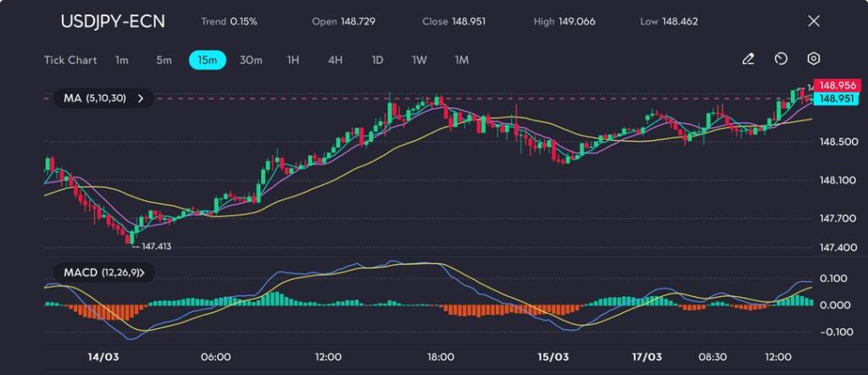Select the 1M monthly timeframe
This screenshot has width=868, height=375.
462,60
